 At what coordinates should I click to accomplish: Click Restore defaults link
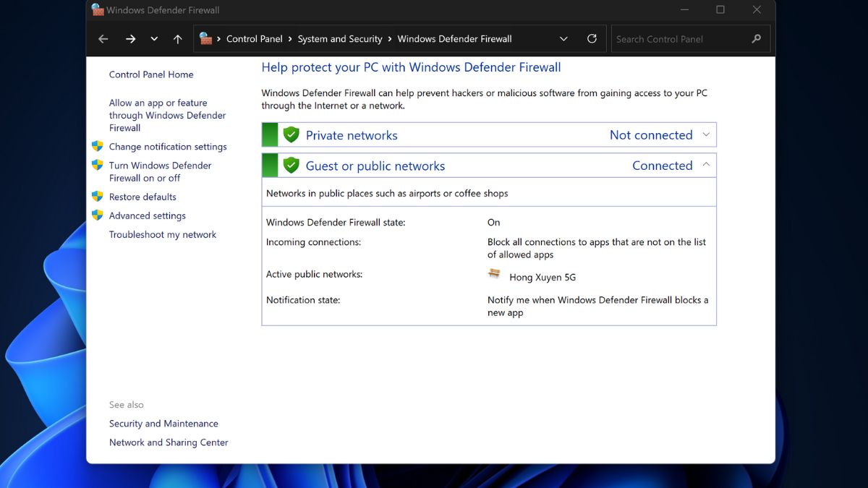point(142,197)
